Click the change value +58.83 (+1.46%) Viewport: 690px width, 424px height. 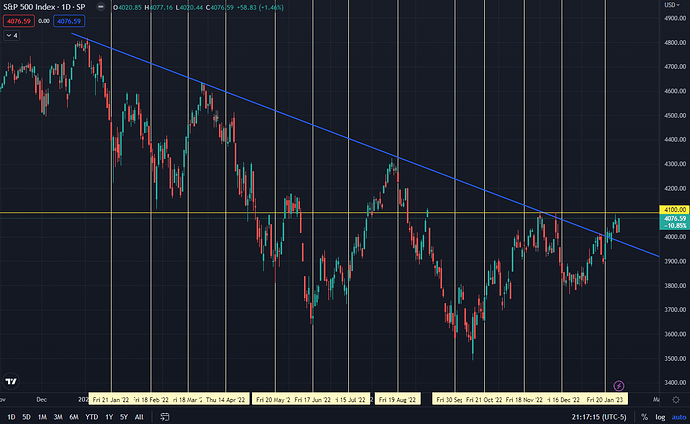click(261, 7)
